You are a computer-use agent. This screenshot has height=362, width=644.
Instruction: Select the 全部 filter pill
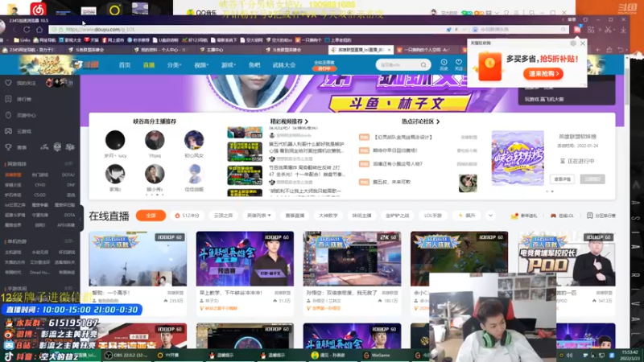click(151, 216)
